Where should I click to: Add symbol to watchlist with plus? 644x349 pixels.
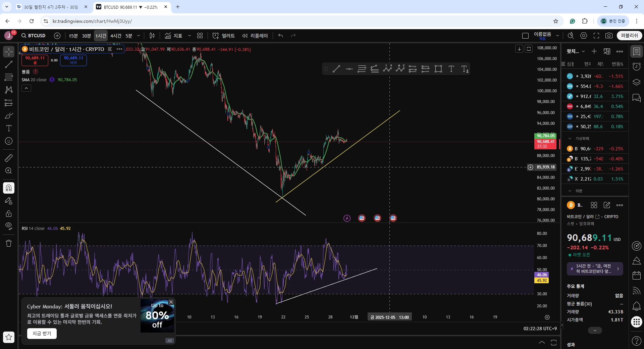coord(594,51)
